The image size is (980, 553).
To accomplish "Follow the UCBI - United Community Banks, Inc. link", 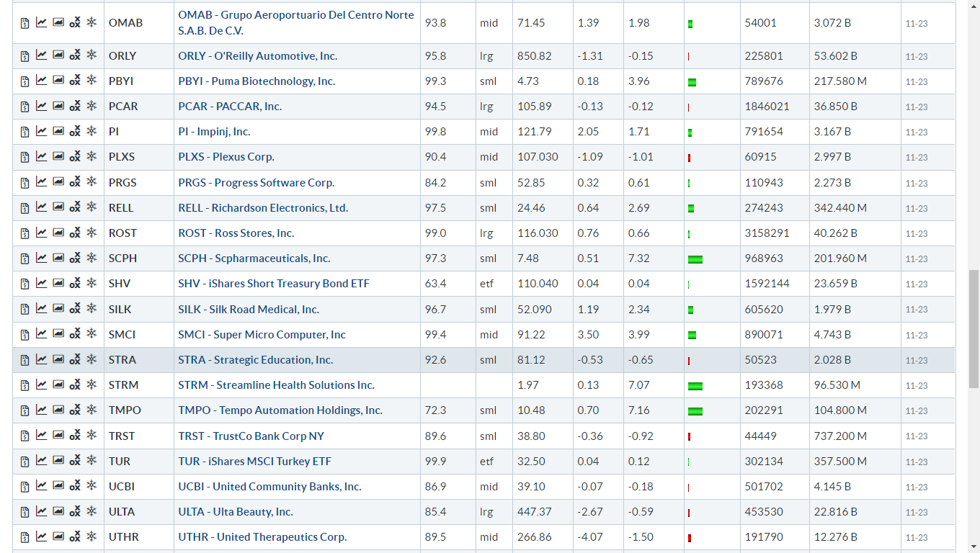I will [270, 486].
